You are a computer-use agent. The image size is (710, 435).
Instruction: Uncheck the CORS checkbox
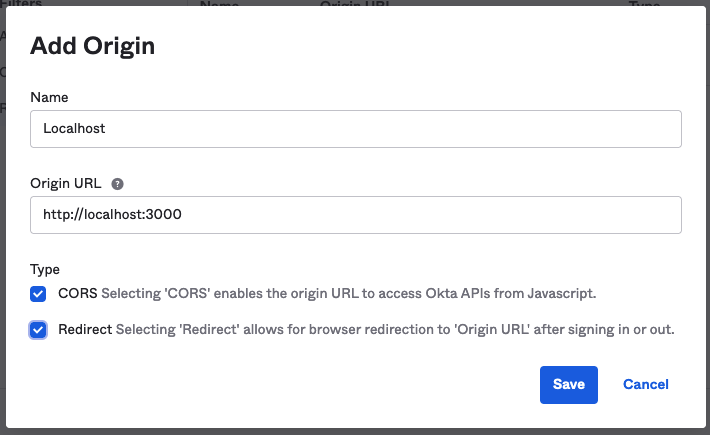coord(38,294)
